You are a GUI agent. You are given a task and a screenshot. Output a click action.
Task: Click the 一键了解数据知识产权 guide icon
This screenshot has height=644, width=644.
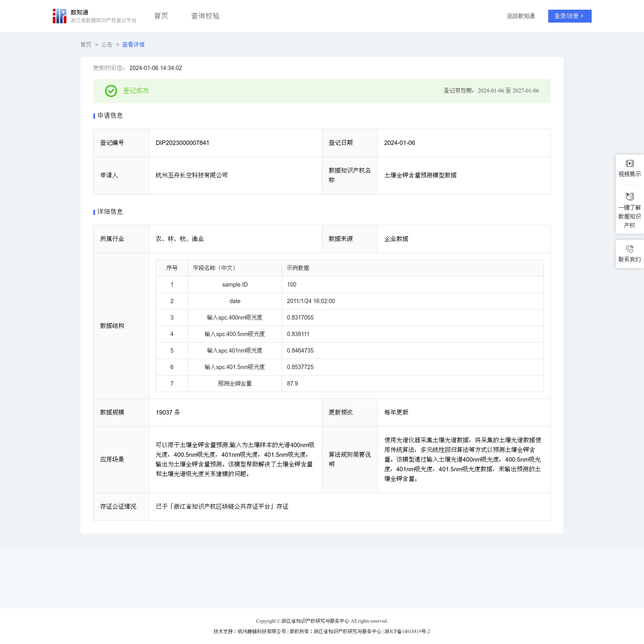(630, 196)
